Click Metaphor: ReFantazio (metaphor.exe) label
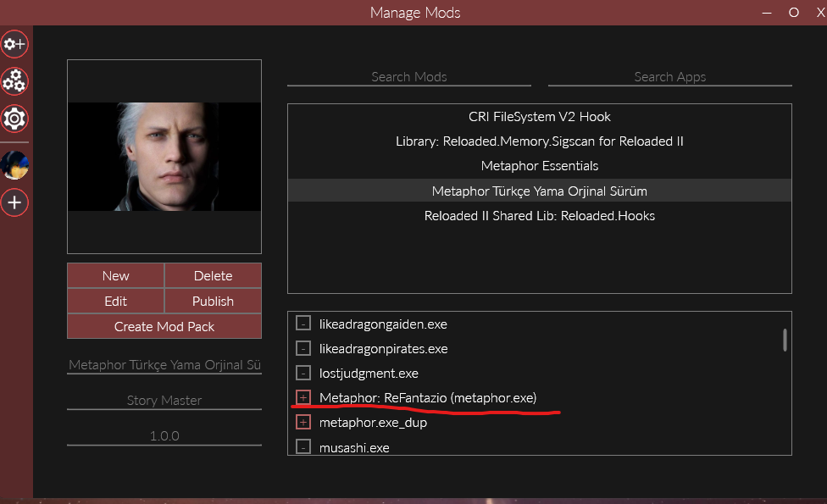Viewport: 827px width, 504px height. tap(428, 397)
